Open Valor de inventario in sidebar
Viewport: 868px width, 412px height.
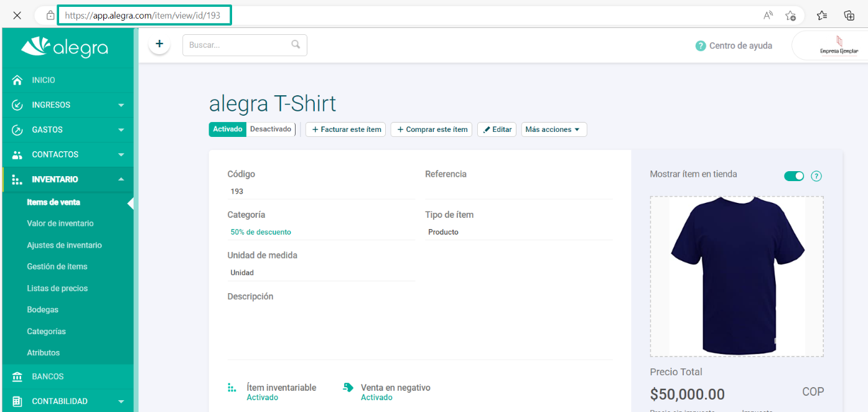[x=60, y=223]
